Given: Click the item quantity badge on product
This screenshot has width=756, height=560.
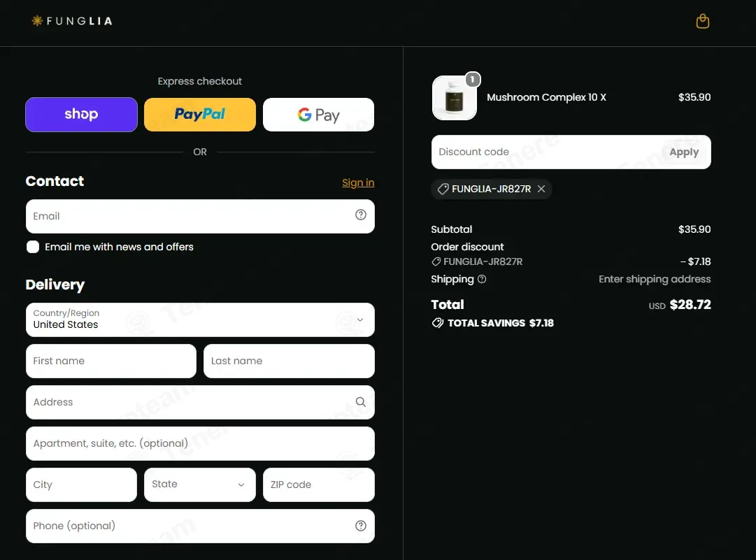Looking at the screenshot, I should coord(473,80).
